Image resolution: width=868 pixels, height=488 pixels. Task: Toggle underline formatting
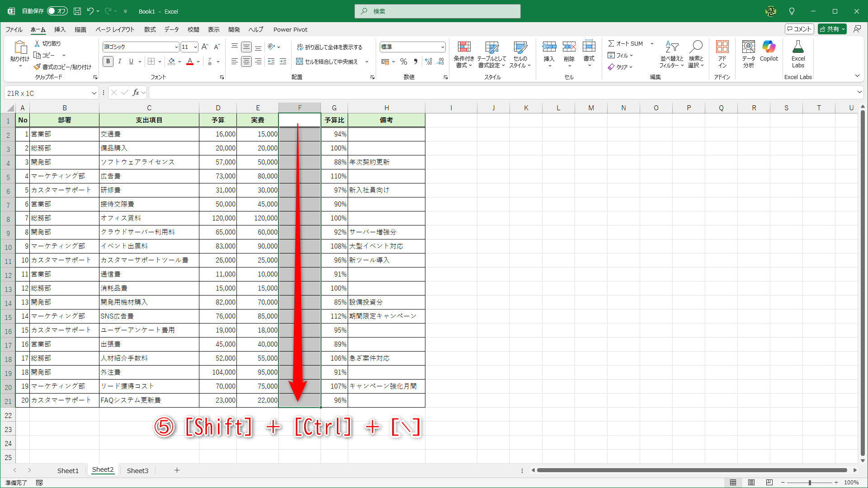[x=130, y=61]
